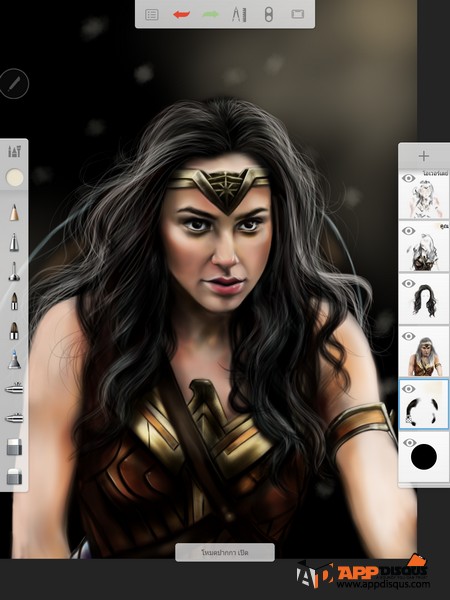The width and height of the screenshot is (450, 600).
Task: Tap the circular pen puck icon
Action: [x=14, y=83]
